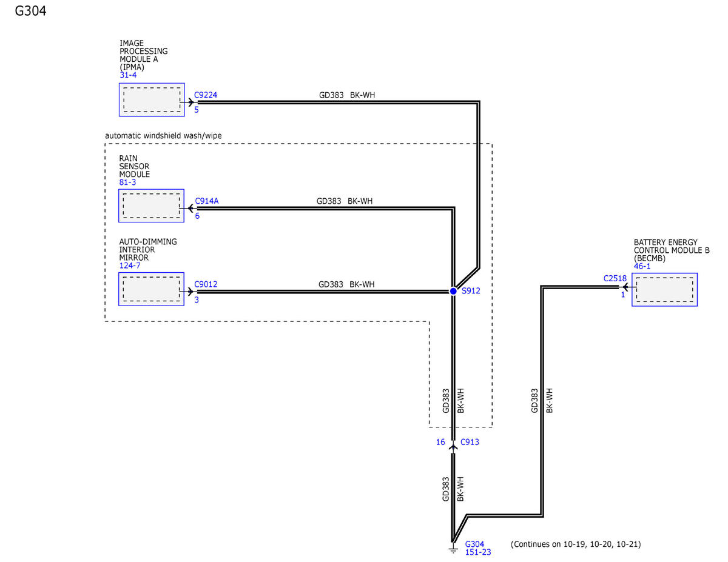Click the C2518 connector label
The height and width of the screenshot is (562, 728).
click(614, 279)
